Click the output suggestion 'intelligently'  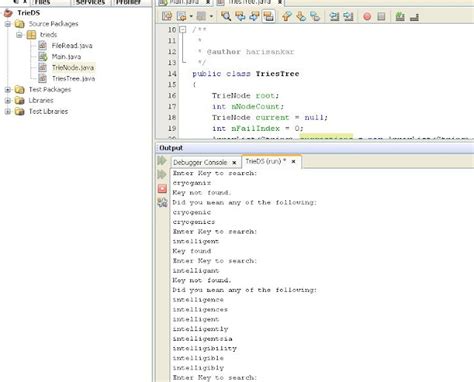point(200,329)
